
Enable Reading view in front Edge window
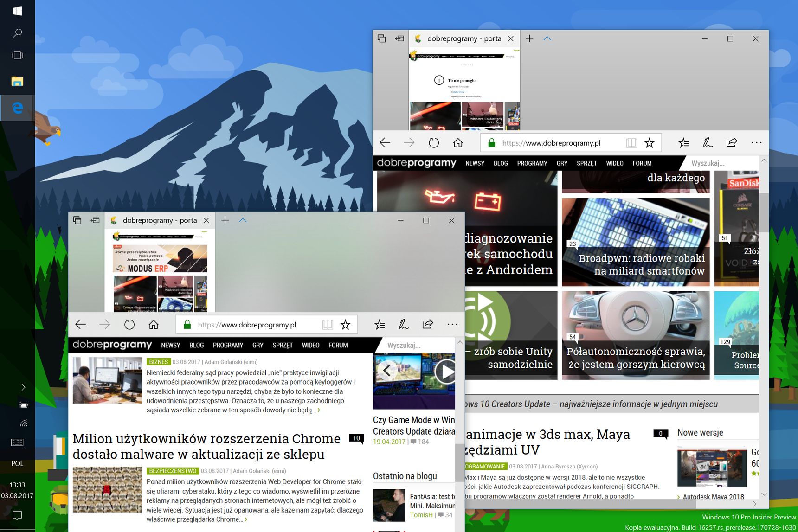pyautogui.click(x=328, y=325)
